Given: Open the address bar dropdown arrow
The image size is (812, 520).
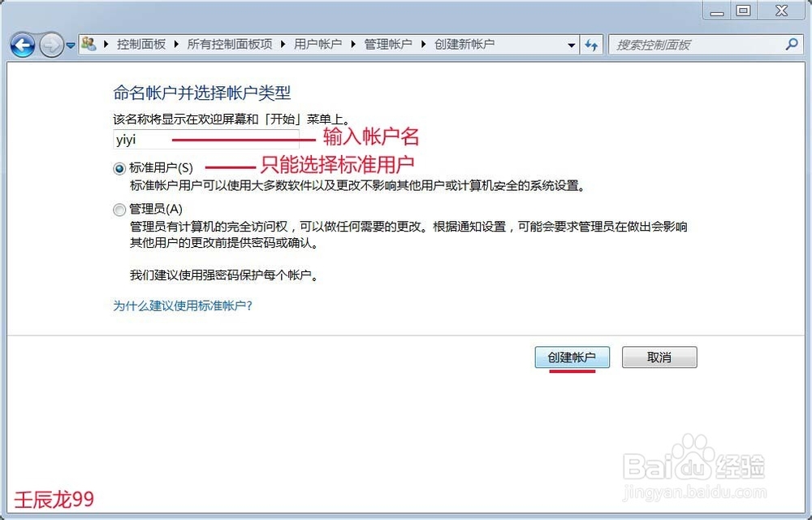Looking at the screenshot, I should 571,45.
